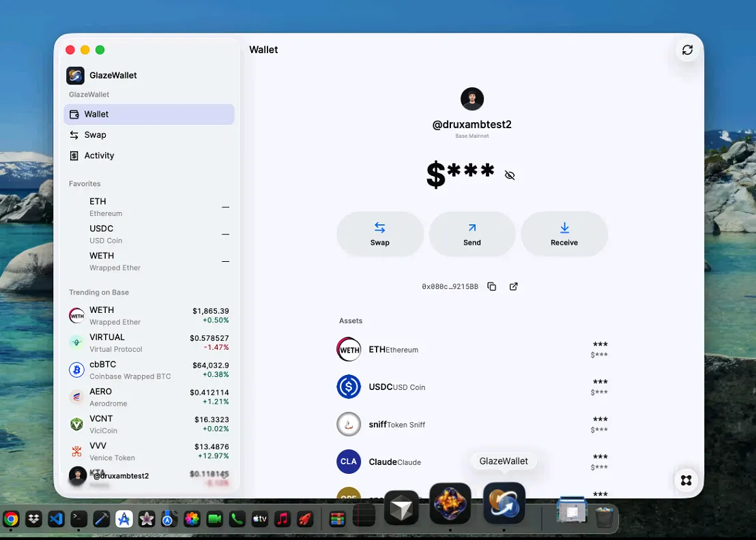Click the GlazeWallet logo in the sidebar

[75, 75]
